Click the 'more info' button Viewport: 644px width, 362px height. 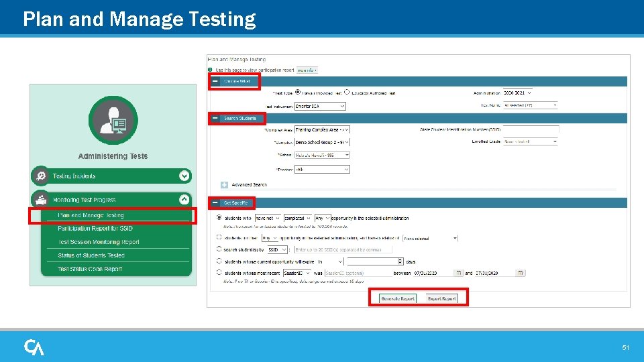[307, 70]
